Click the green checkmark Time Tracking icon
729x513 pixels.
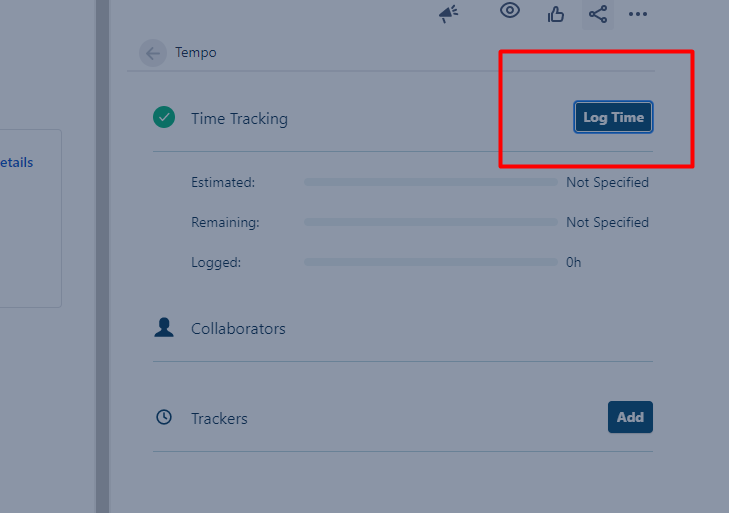(164, 117)
